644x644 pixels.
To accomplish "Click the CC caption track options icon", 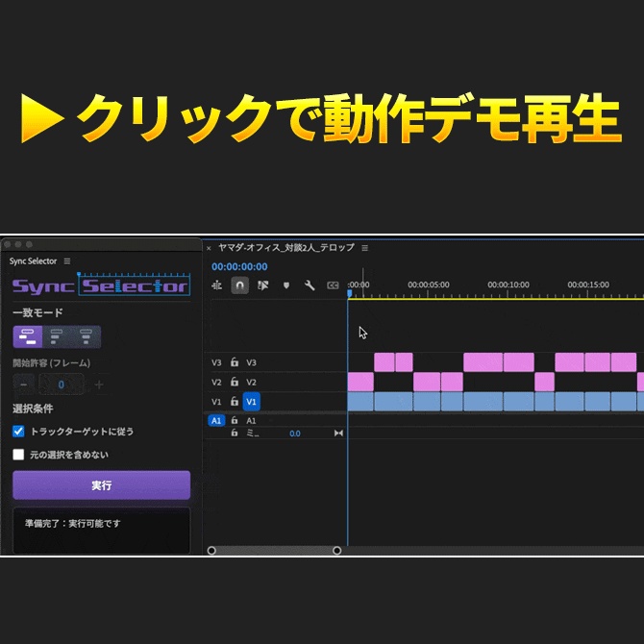I will coord(333,285).
